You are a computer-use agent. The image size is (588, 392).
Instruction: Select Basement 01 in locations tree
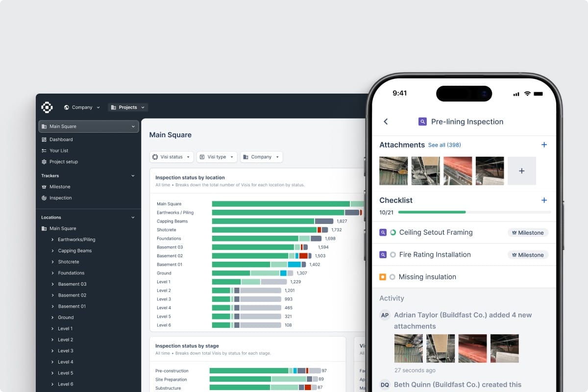click(72, 306)
